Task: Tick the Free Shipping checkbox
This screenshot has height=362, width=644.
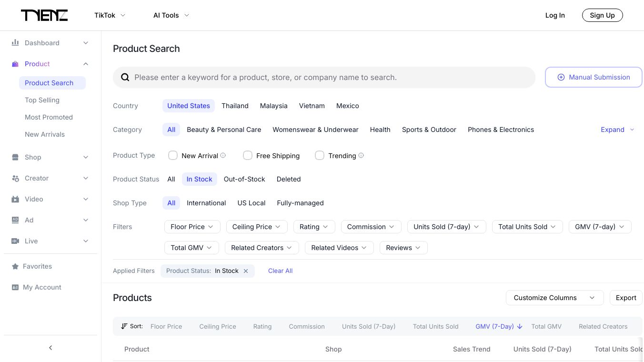Action: pos(248,155)
